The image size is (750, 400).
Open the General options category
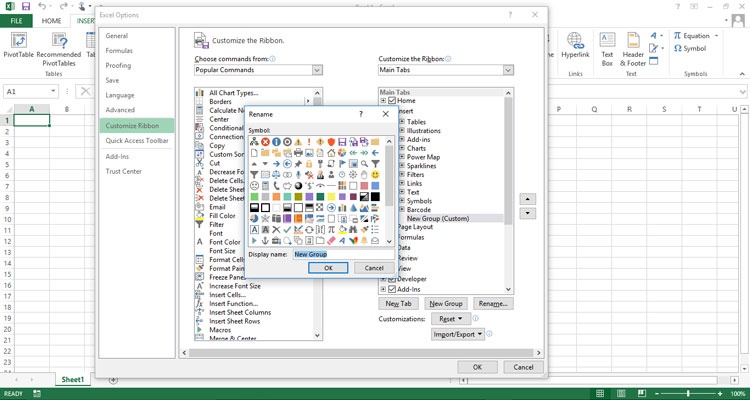(117, 36)
